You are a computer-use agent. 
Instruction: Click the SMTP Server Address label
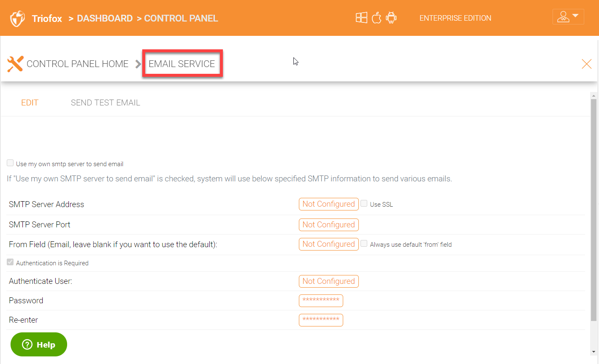[x=46, y=205]
